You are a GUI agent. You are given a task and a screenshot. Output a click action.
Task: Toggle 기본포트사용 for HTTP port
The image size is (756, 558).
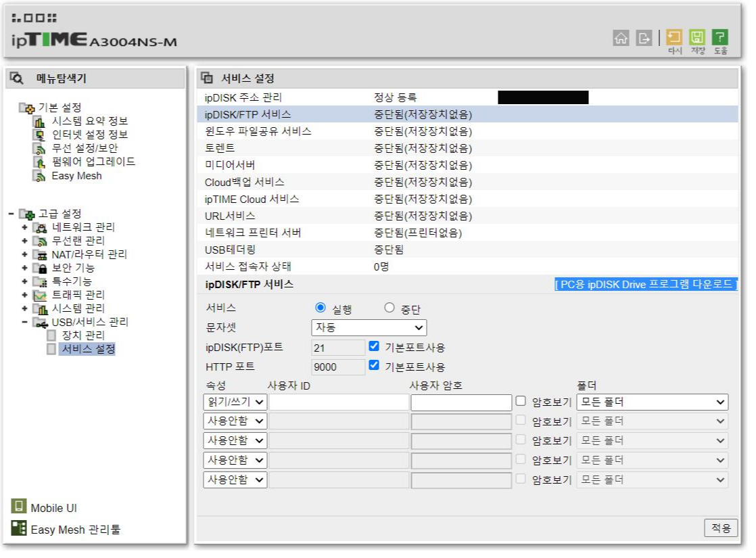tap(374, 365)
